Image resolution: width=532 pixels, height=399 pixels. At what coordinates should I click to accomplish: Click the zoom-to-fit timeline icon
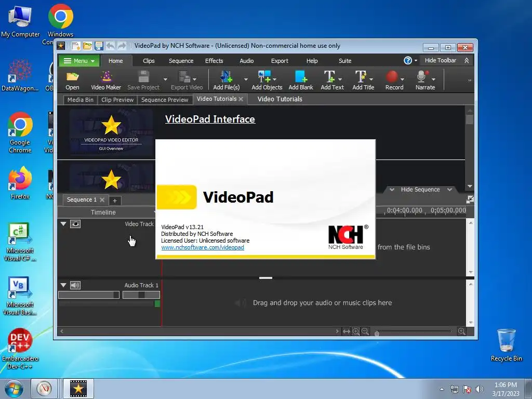point(355,331)
